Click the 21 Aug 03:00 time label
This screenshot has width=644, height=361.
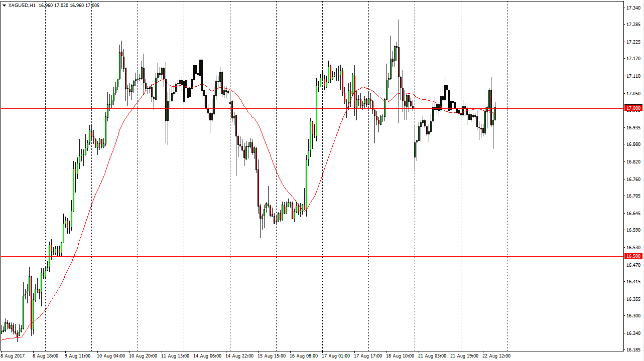tap(433, 355)
